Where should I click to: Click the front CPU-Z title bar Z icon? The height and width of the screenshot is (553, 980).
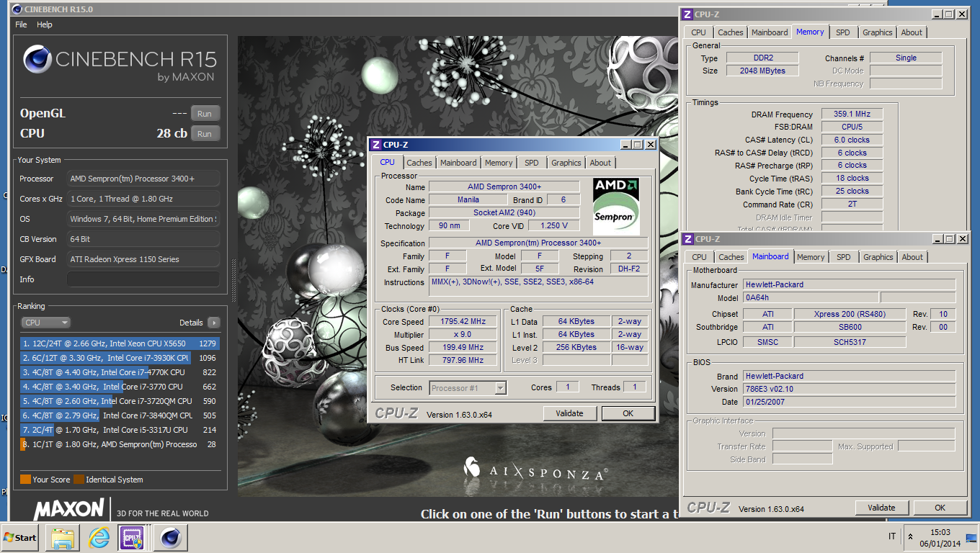point(375,145)
